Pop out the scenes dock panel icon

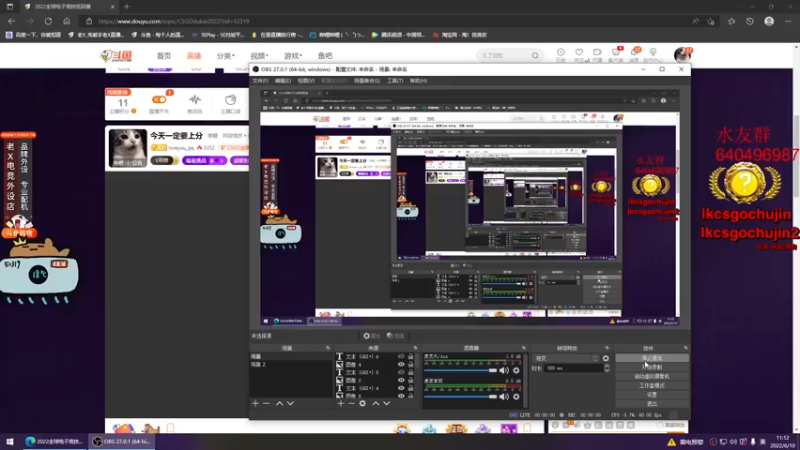(328, 348)
